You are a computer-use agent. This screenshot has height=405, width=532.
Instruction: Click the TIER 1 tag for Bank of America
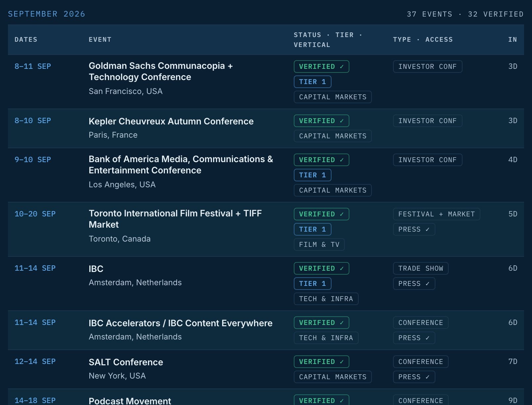(x=312, y=175)
